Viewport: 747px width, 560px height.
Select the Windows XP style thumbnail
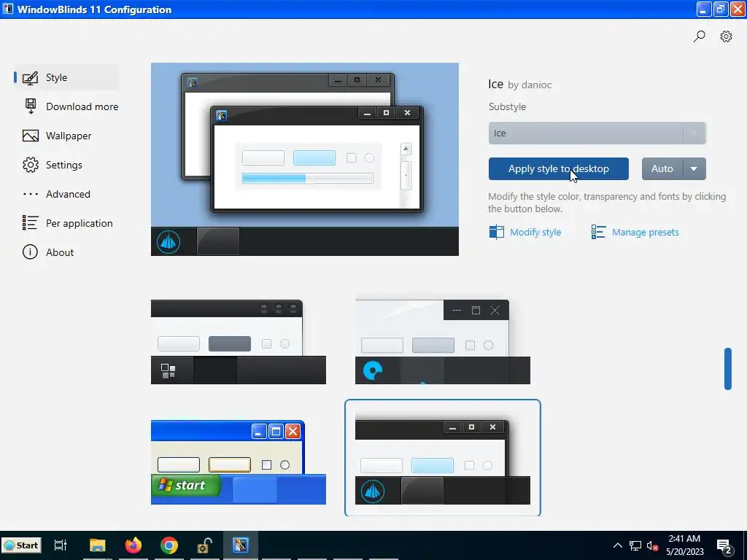pyautogui.click(x=239, y=462)
